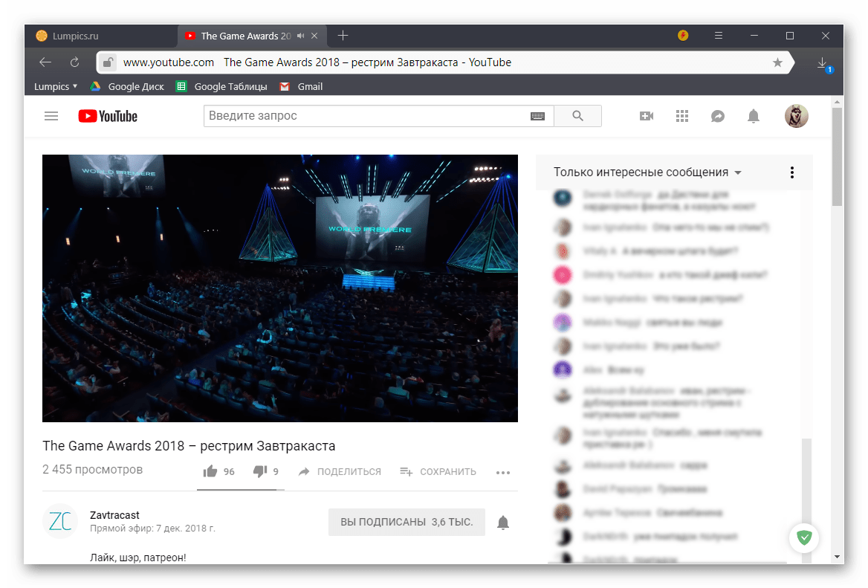The width and height of the screenshot is (868, 588).
Task: Open the Lumpics bookmarks folder dropdown
Action: [55, 86]
